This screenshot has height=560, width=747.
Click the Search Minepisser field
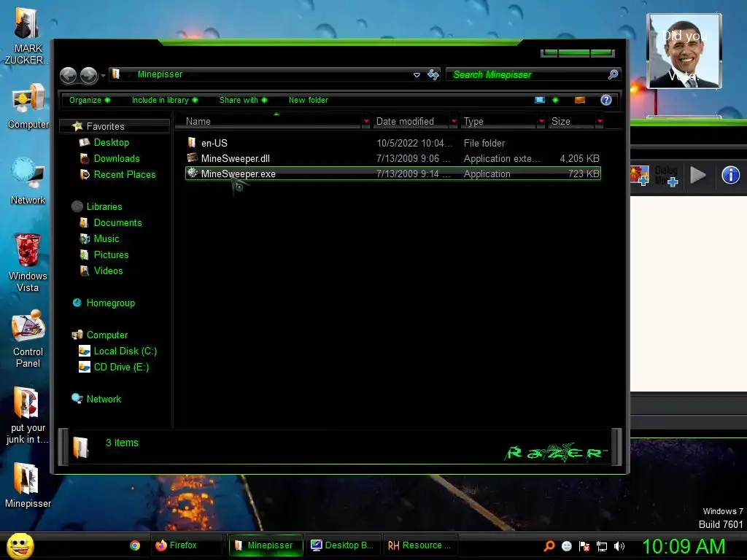click(x=527, y=75)
